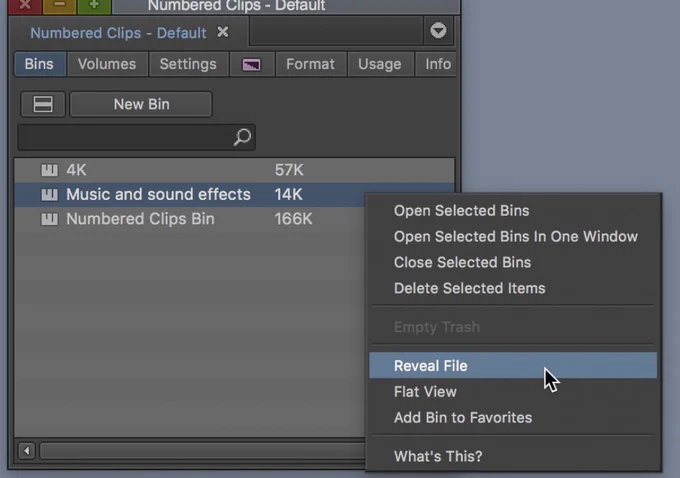Click the 14K size value
Screen dimensions: 680x478
coord(288,194)
